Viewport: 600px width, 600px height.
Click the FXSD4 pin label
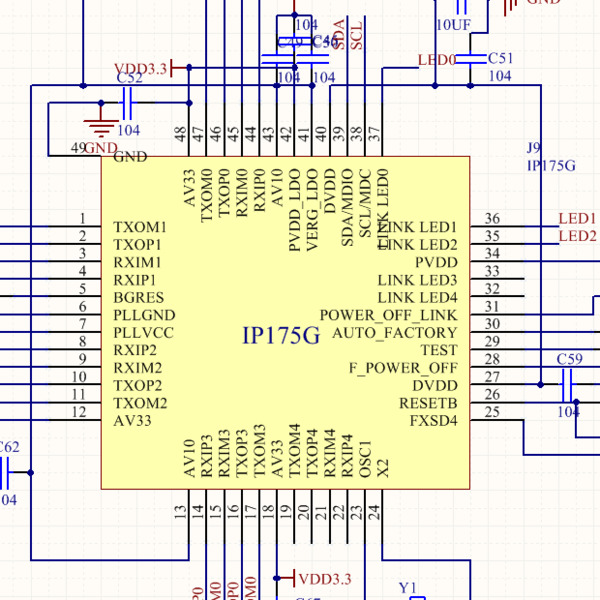tap(434, 421)
